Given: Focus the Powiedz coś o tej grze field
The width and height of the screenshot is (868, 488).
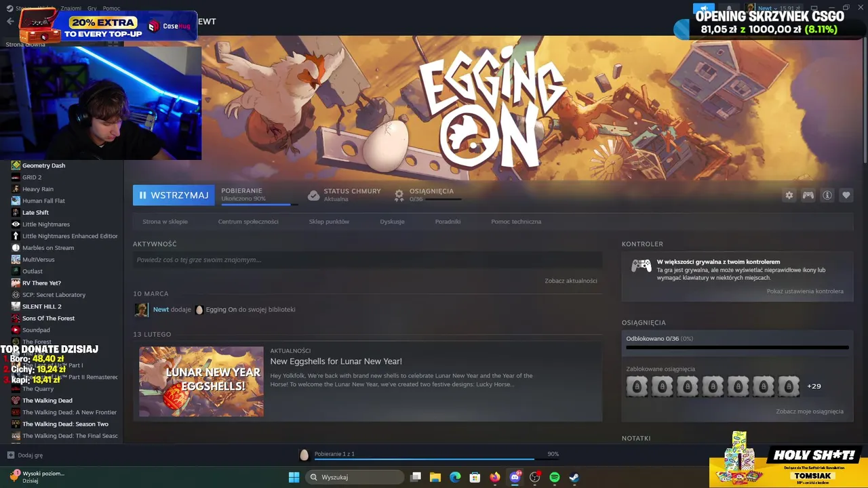Looking at the screenshot, I should click(x=367, y=260).
